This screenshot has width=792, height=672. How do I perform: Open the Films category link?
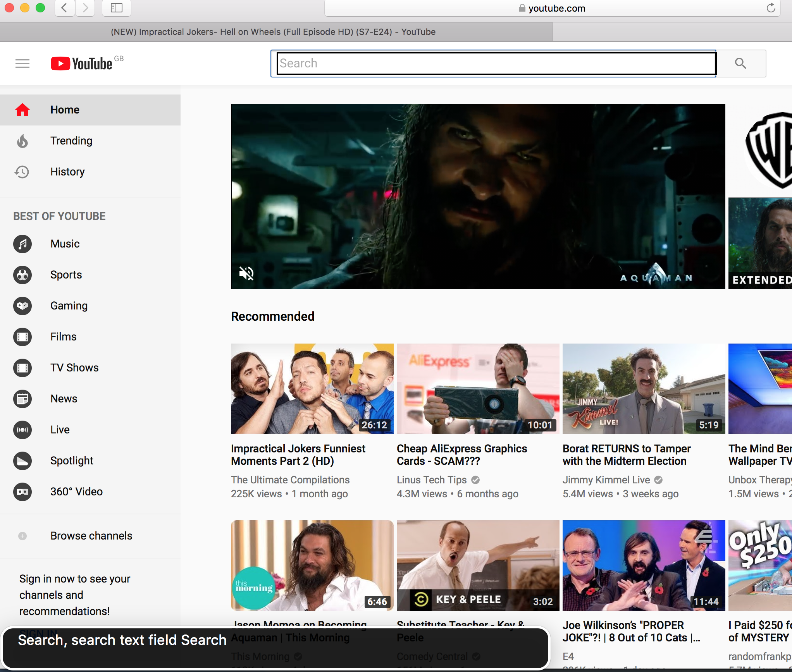click(x=90, y=337)
